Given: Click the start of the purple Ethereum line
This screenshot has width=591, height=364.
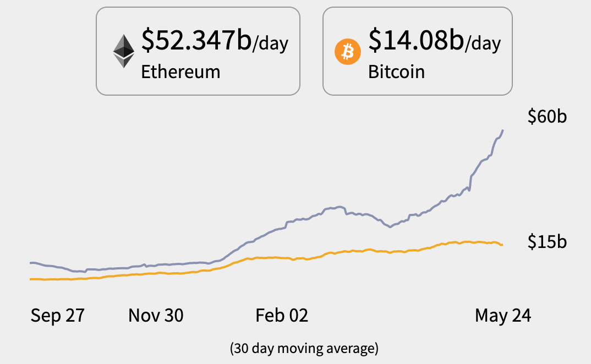Looking at the screenshot, I should [x=31, y=263].
